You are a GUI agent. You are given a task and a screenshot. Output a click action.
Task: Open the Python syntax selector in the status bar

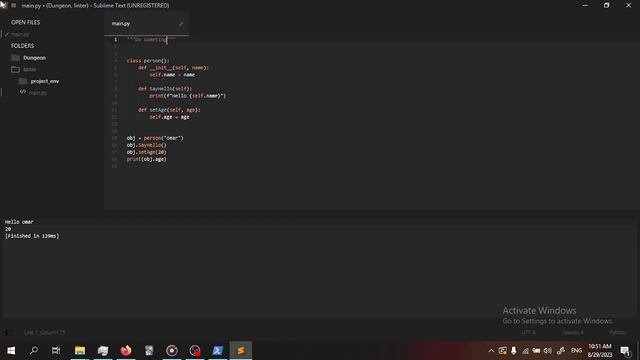(x=617, y=332)
